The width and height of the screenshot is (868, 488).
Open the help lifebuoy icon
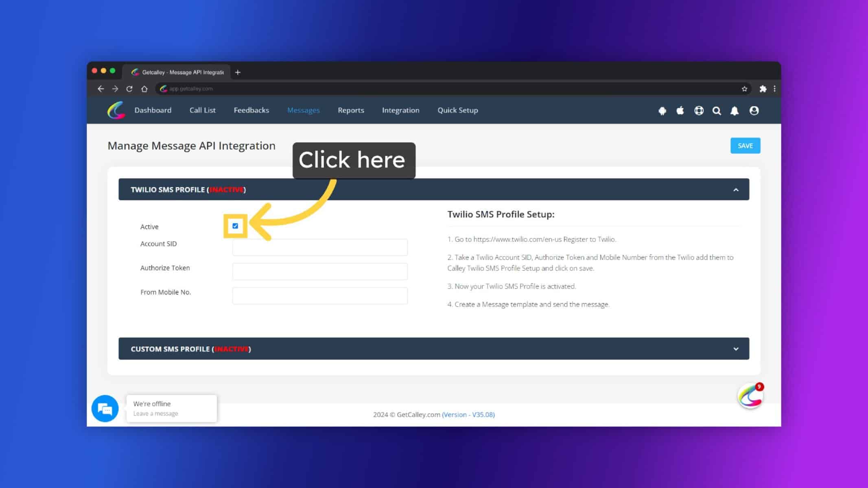pyautogui.click(x=699, y=111)
